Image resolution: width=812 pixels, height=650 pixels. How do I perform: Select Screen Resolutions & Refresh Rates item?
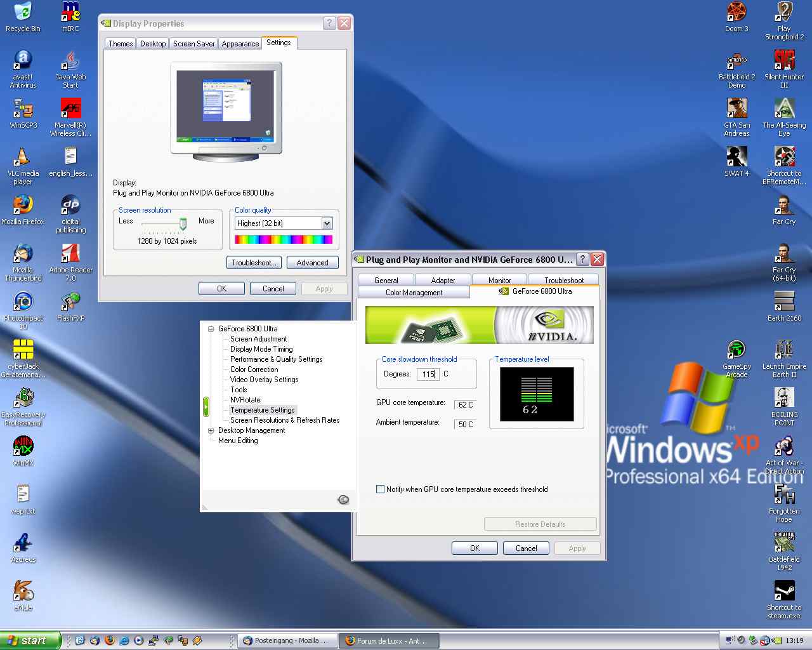(285, 420)
